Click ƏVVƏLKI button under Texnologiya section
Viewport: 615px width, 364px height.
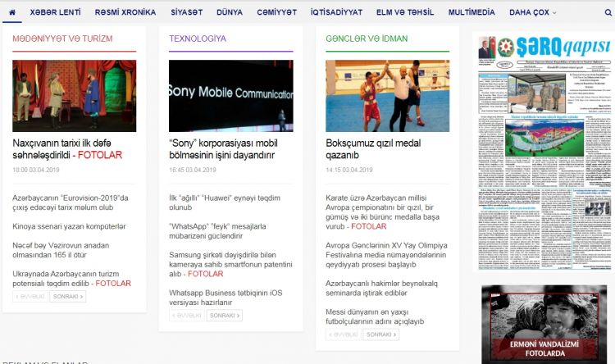[x=186, y=315]
